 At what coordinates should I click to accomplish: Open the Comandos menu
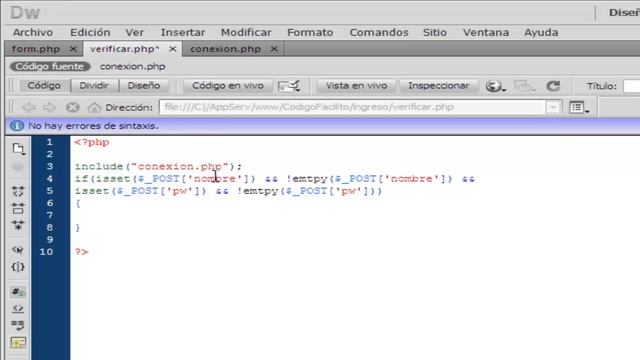pos(379,32)
